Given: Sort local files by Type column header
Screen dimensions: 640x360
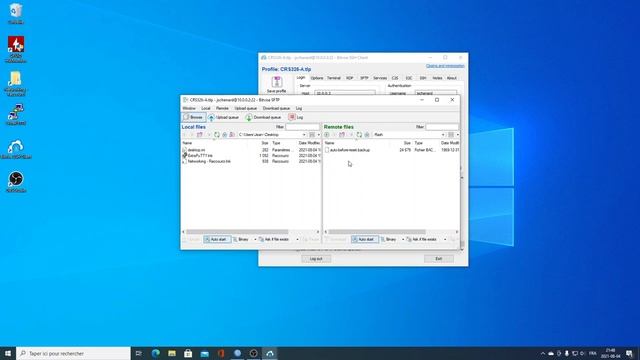Looking at the screenshot, I should click(276, 143).
